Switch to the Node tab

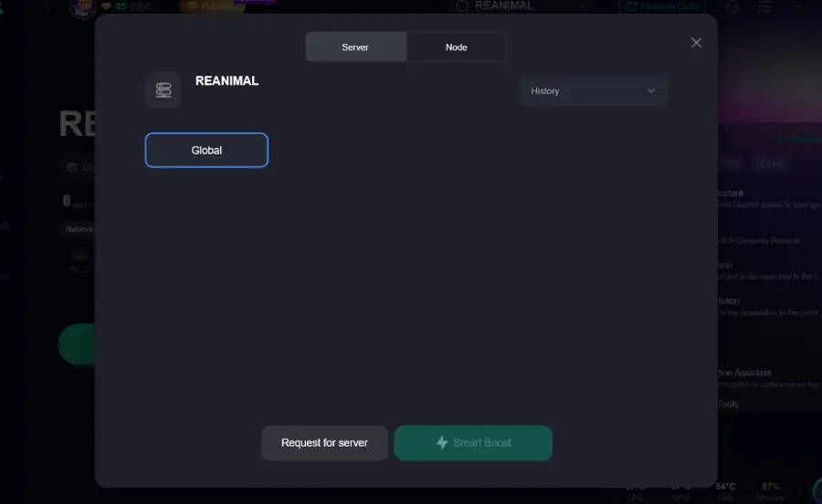[x=456, y=47]
